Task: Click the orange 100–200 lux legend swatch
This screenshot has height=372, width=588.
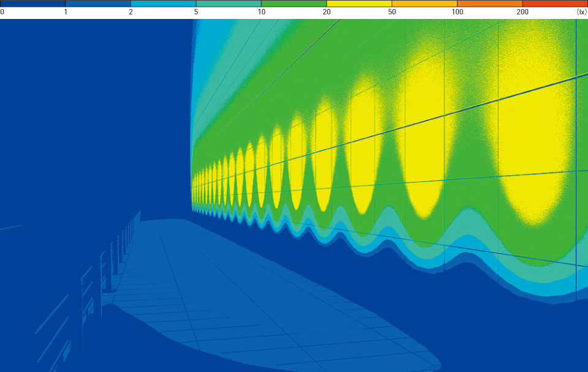Action: (x=489, y=4)
